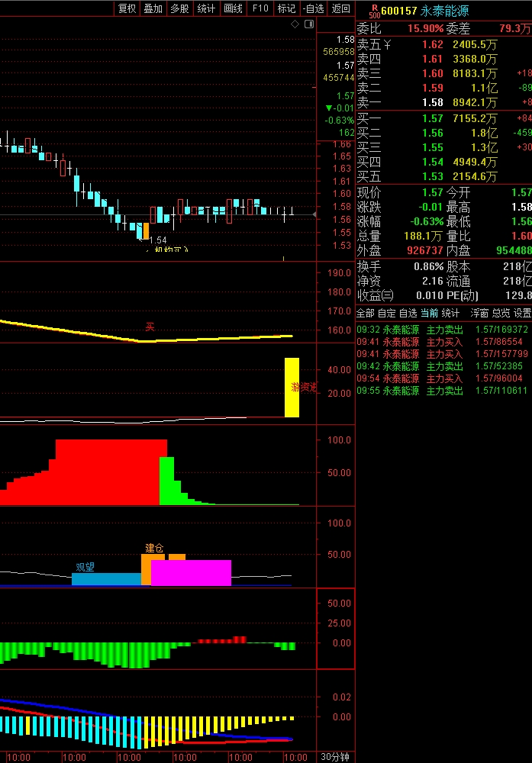The width and height of the screenshot is (532, 763).
Task: Select the 买一 bid row at 1.57
Action: [x=444, y=118]
